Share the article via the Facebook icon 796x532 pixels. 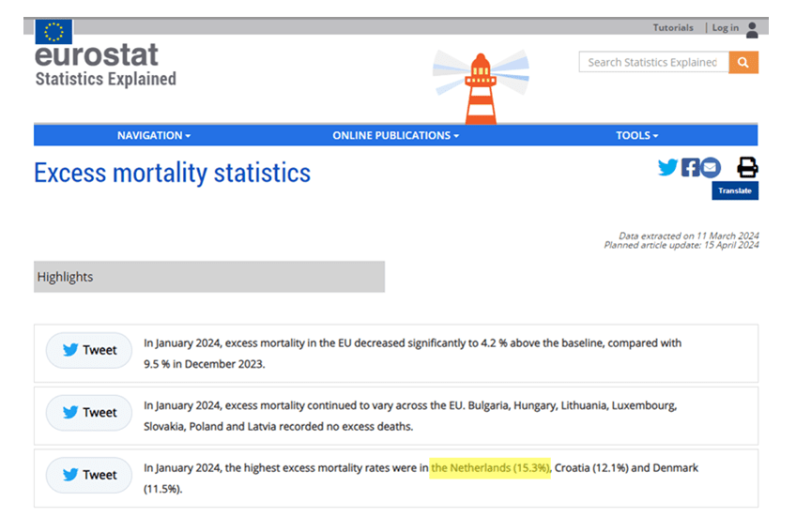(x=690, y=168)
